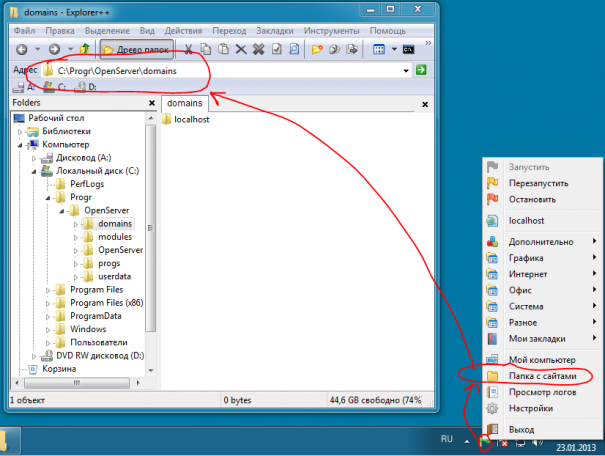Click the Paste clipboard icon
Image resolution: width=605 pixels, height=456 pixels.
(x=223, y=49)
